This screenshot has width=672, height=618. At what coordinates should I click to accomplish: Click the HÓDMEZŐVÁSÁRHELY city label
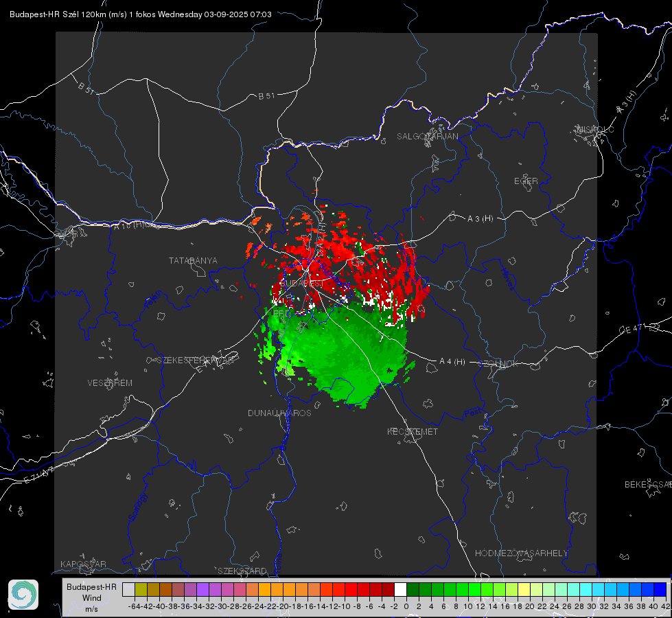[521, 553]
